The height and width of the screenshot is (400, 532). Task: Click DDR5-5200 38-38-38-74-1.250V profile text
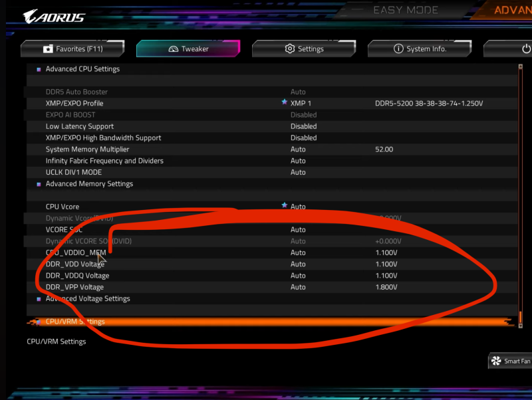(429, 104)
